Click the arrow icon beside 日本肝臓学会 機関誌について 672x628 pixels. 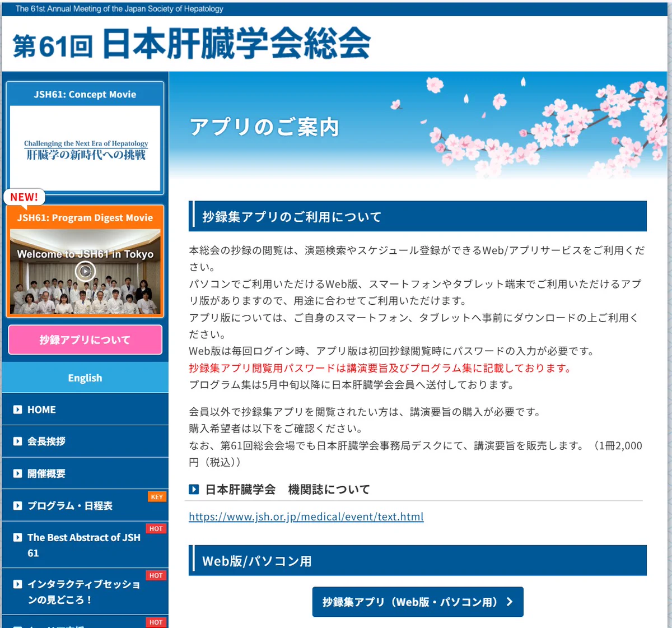pos(194,489)
